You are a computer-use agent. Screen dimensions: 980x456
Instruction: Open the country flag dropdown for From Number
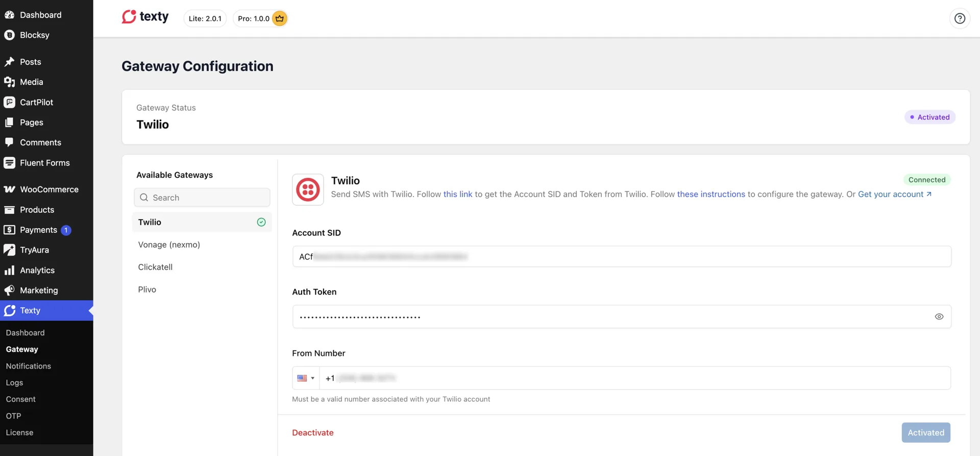tap(306, 378)
